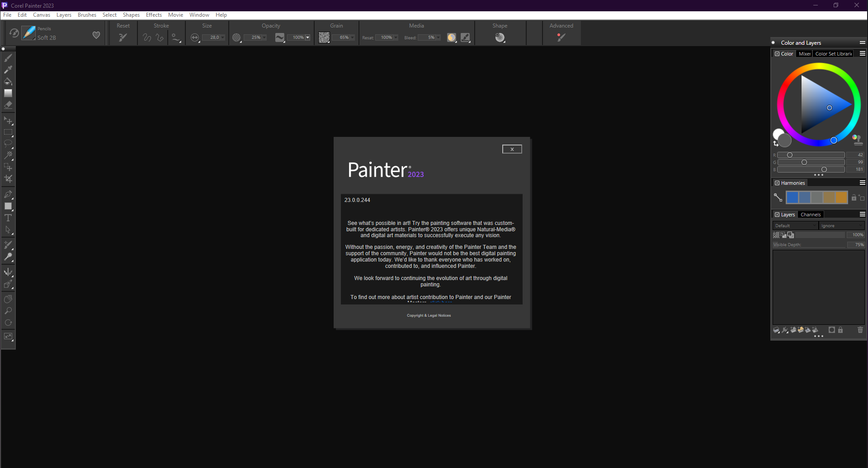Viewport: 868px width, 468px height.
Task: Open the Advanced brush controls icon
Action: coord(561,37)
